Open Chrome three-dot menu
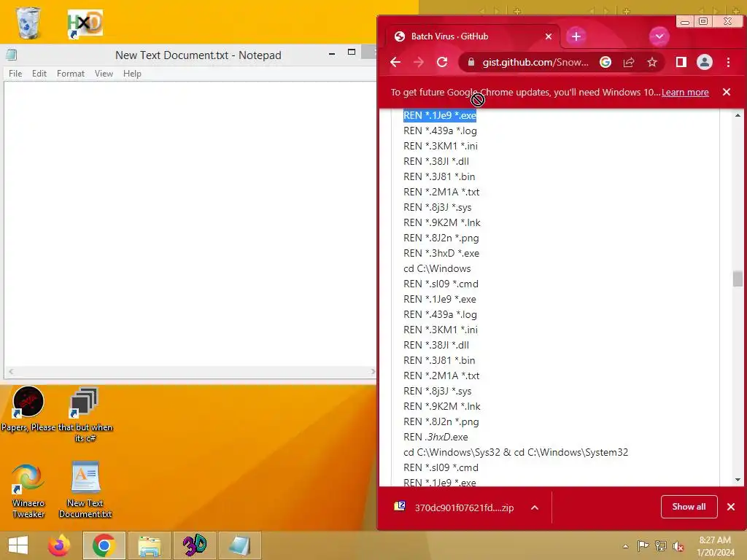 [728, 62]
